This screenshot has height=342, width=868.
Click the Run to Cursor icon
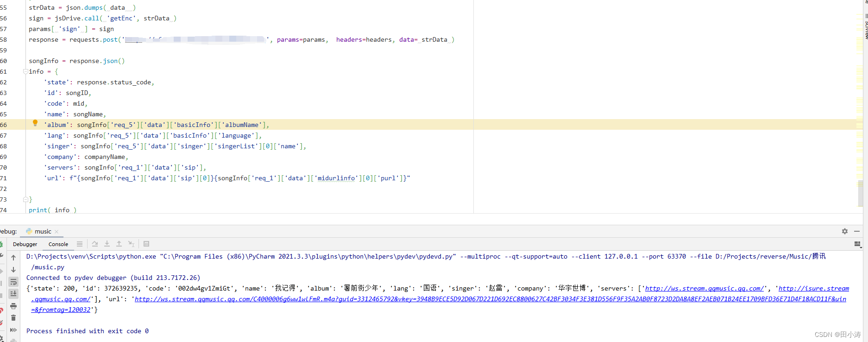point(132,244)
